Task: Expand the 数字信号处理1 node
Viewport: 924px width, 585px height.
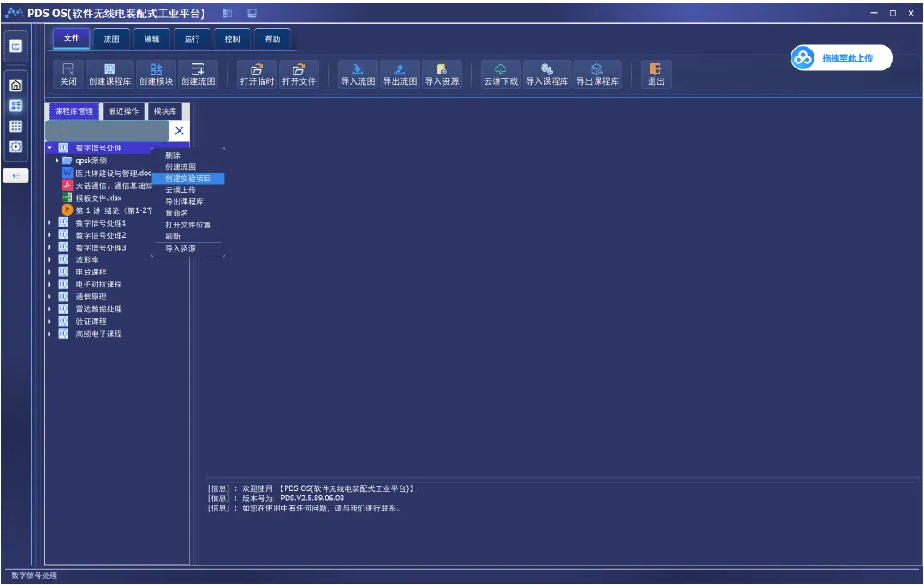Action: pyautogui.click(x=50, y=222)
